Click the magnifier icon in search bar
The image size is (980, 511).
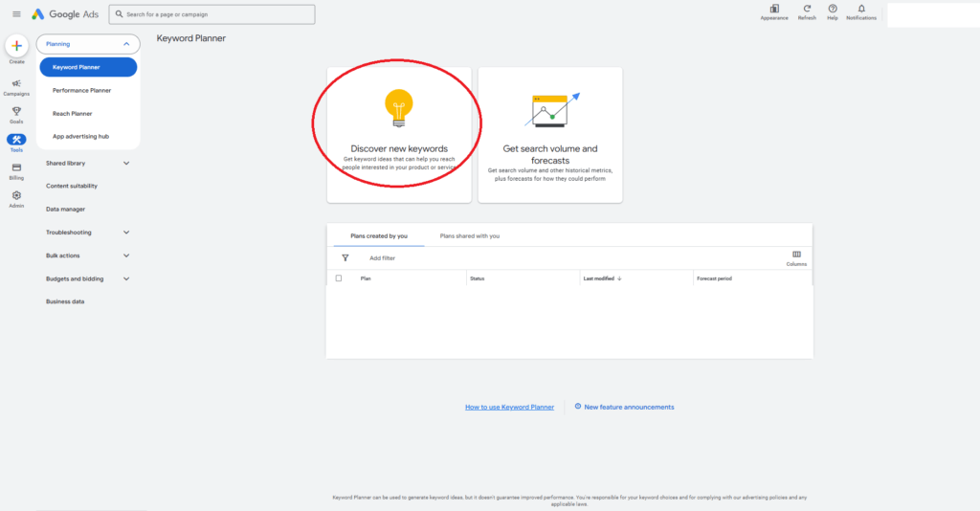pyautogui.click(x=119, y=13)
